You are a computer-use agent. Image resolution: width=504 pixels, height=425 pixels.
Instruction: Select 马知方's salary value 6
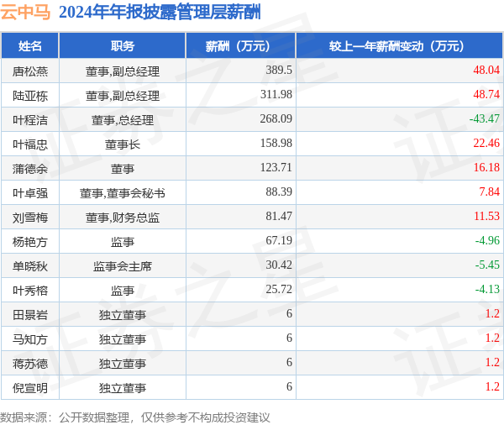click(289, 338)
